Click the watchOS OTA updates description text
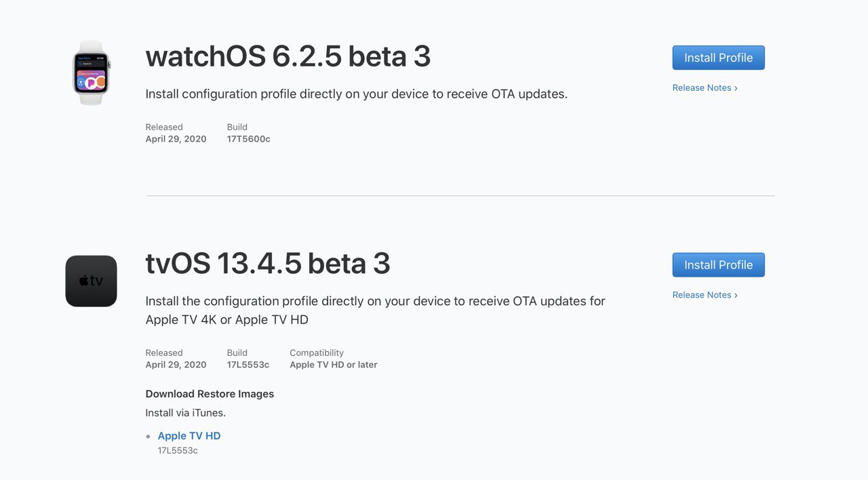 coord(357,94)
